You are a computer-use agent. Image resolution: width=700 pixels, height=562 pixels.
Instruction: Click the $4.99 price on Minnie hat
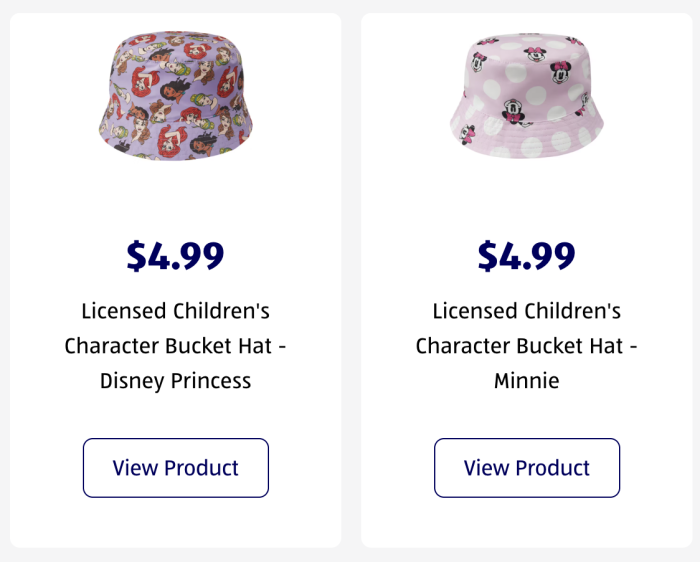pos(527,256)
